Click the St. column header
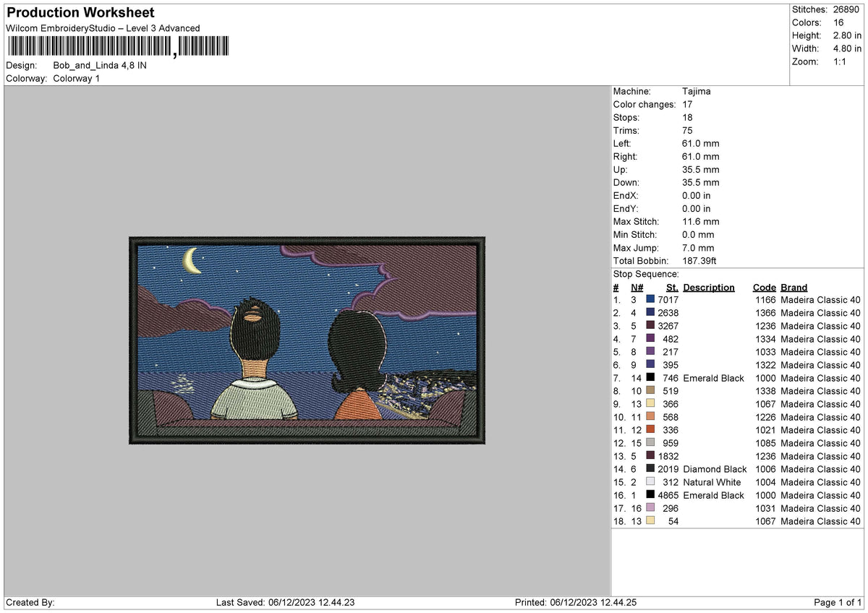The image size is (868, 613). [x=672, y=287]
